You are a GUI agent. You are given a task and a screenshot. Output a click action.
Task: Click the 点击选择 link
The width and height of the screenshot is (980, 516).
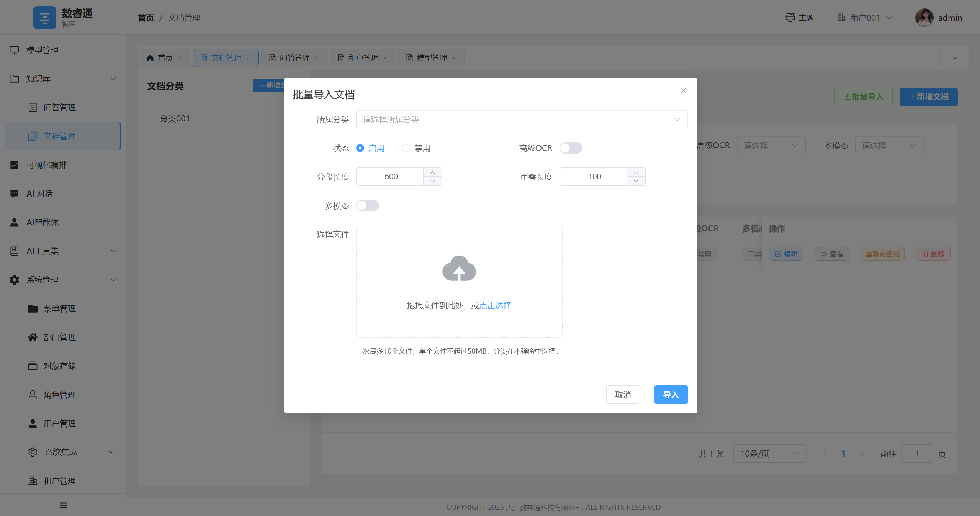pyautogui.click(x=495, y=306)
